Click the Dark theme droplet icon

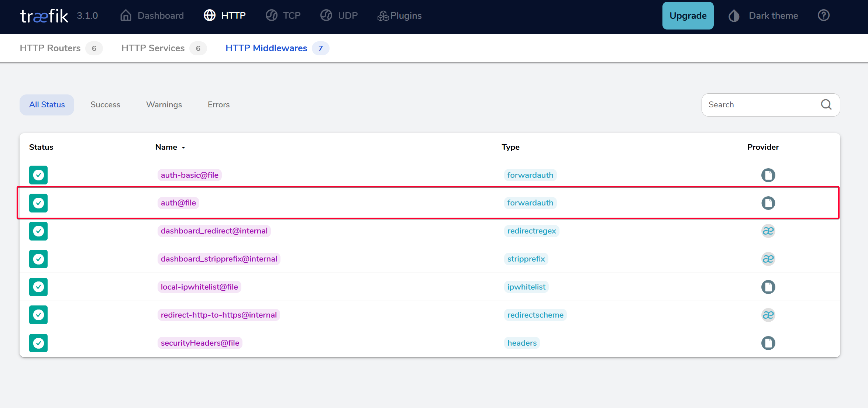734,15
